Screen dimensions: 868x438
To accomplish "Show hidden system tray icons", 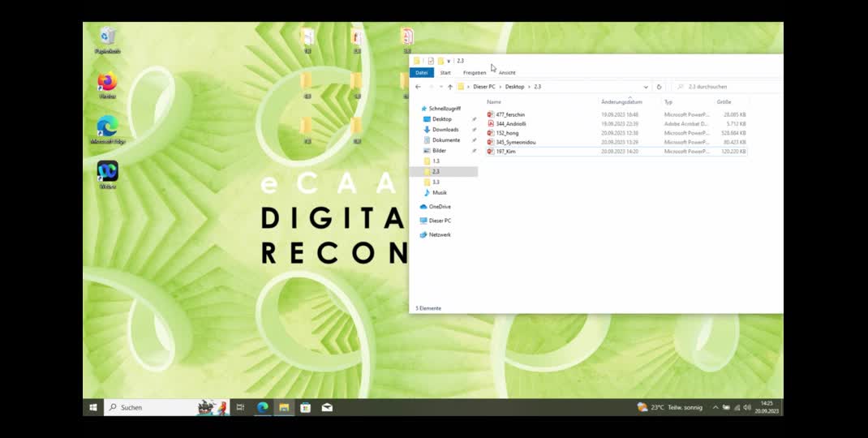I will tap(715, 407).
